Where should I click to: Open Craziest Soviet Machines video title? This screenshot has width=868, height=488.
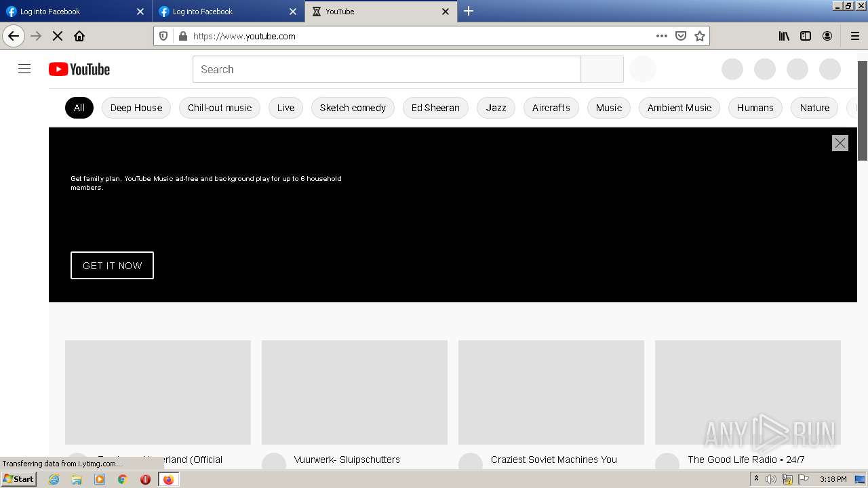click(554, 460)
